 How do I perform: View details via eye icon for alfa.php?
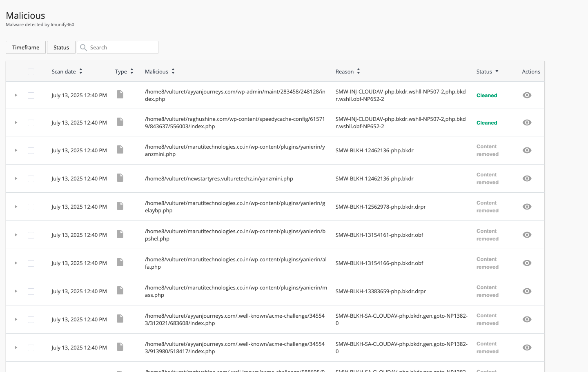(x=527, y=263)
